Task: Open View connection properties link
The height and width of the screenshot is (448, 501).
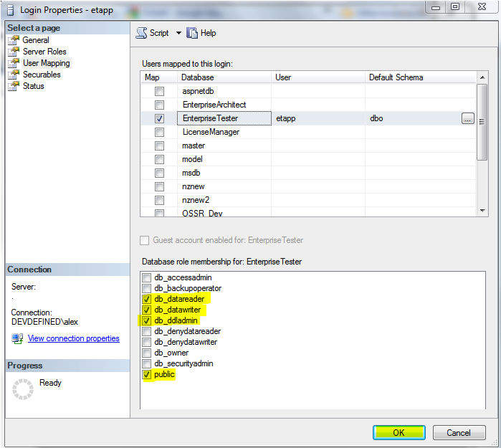Action: pos(73,338)
